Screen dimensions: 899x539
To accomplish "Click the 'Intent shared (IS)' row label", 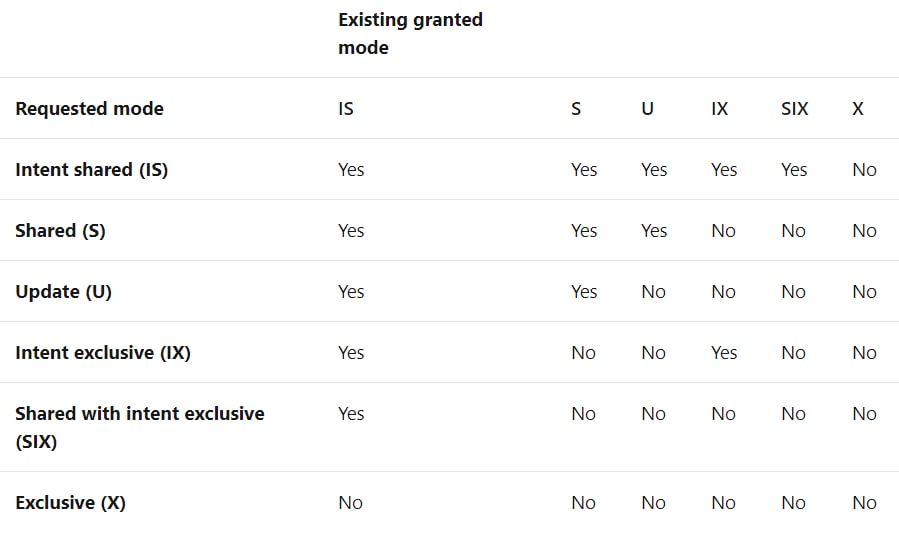I will [x=92, y=170].
